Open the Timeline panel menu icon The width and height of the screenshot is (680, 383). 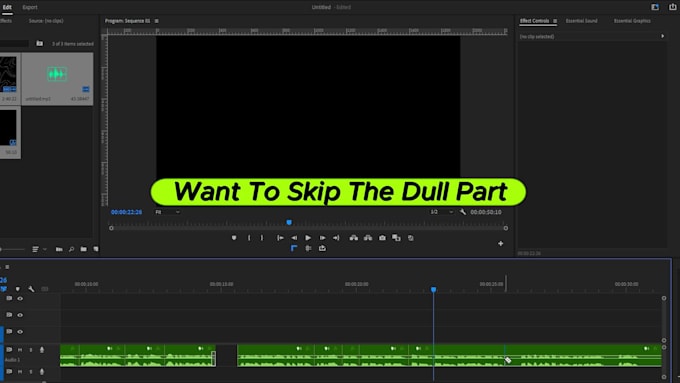pyautogui.click(x=7, y=267)
